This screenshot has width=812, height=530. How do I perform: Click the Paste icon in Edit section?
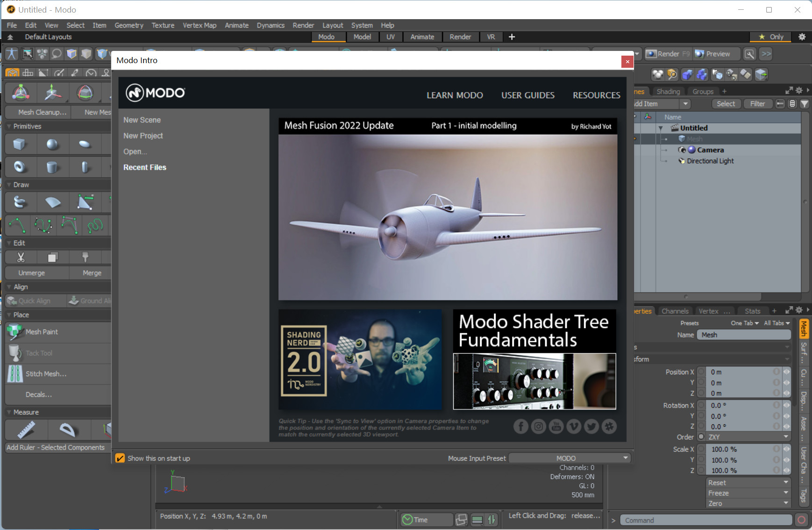[85, 257]
